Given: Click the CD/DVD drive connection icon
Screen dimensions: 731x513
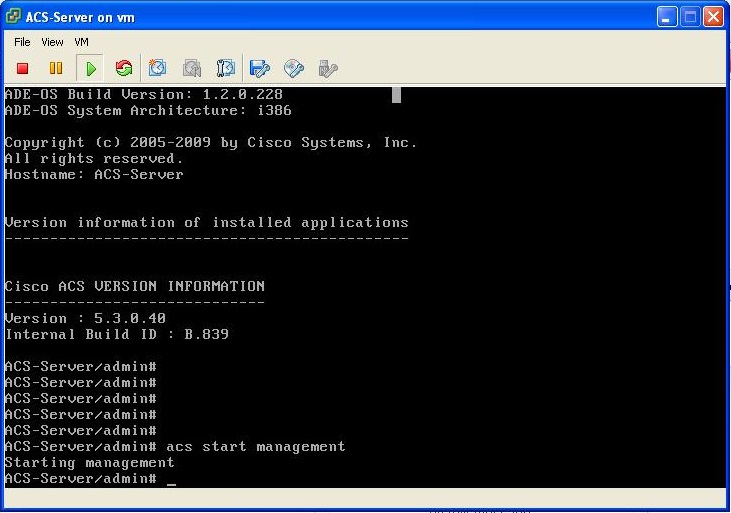Looking at the screenshot, I should [x=293, y=68].
